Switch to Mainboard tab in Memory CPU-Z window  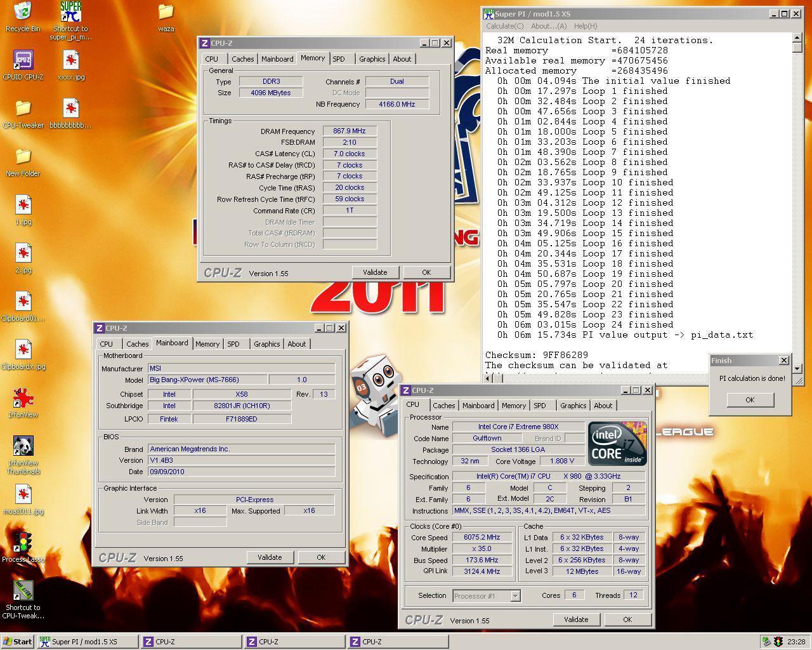tap(277, 59)
